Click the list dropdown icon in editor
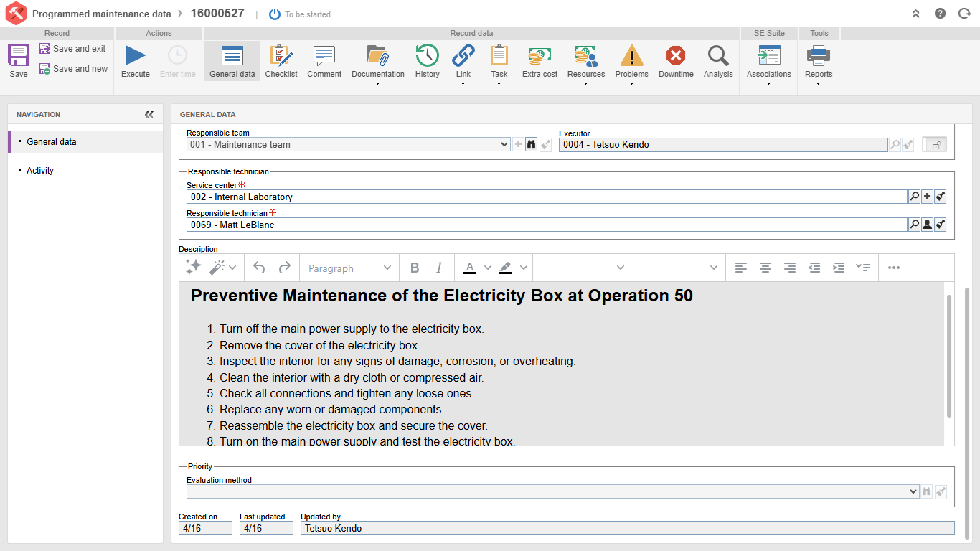The image size is (980, 551). [863, 268]
